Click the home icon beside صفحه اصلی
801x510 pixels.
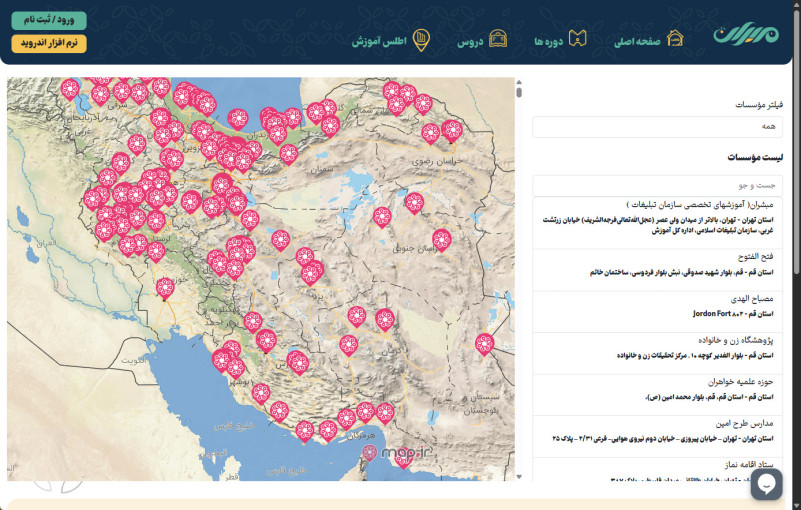pos(676,39)
